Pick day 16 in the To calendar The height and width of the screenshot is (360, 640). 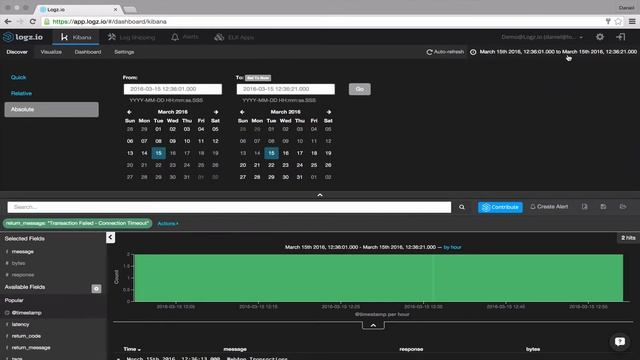[286, 153]
